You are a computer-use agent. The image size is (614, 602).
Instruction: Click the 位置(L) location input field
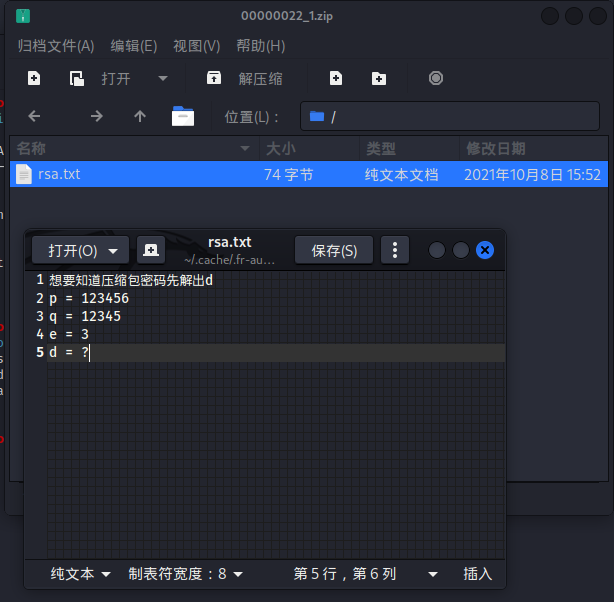click(450, 116)
